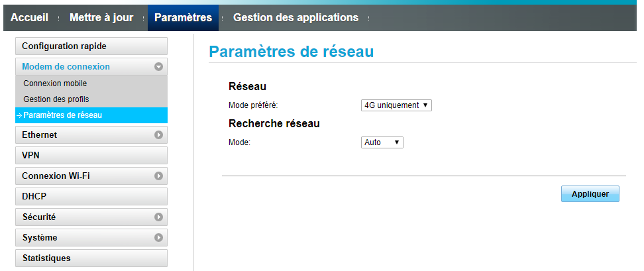Select the Paramètres tab

(x=183, y=18)
